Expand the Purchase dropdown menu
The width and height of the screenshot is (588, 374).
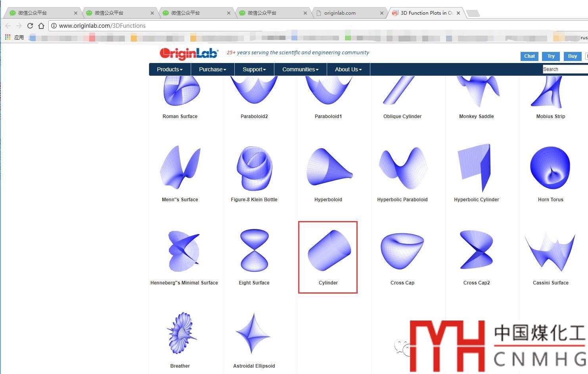213,69
